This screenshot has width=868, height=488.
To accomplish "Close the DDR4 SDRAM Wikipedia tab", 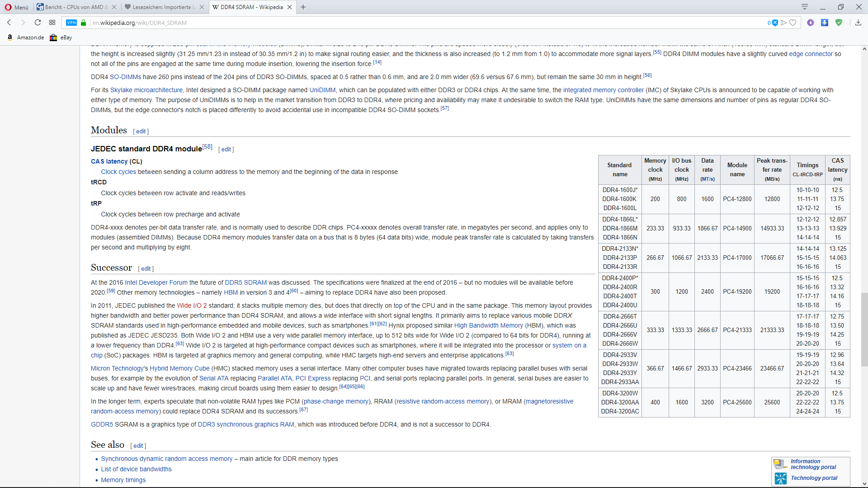I will (x=289, y=7).
